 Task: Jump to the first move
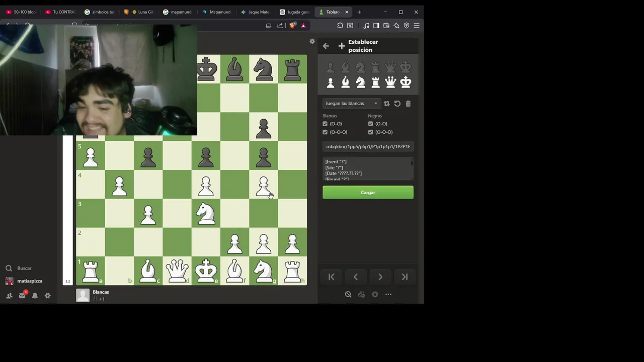click(x=331, y=277)
